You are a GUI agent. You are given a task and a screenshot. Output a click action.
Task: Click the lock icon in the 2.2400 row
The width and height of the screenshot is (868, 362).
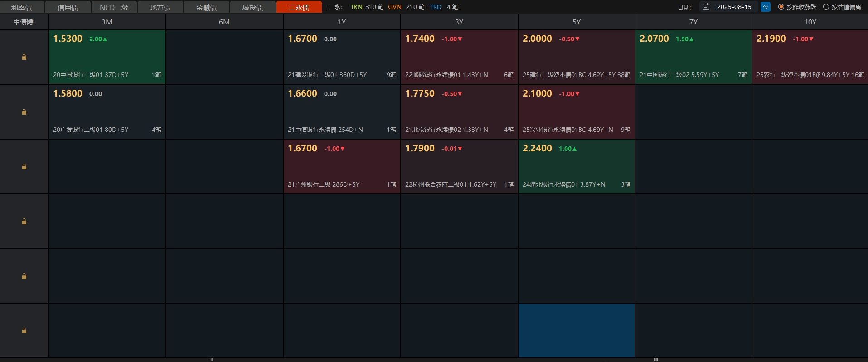[x=24, y=167]
